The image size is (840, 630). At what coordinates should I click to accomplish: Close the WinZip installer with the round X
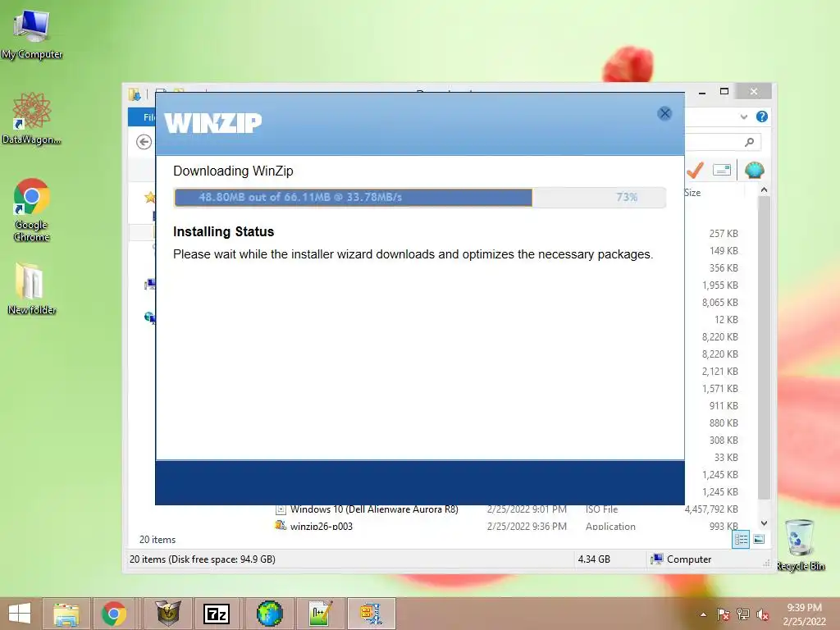click(664, 113)
